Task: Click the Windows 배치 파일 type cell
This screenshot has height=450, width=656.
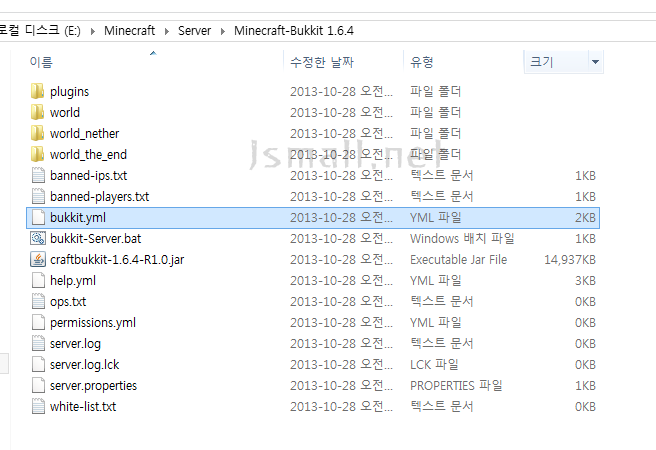Action: pos(462,238)
